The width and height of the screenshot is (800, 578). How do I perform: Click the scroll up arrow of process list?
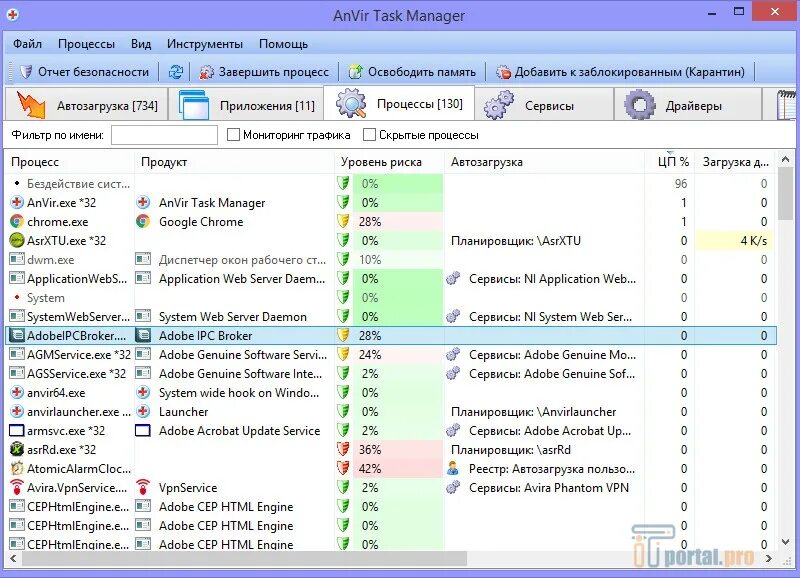point(785,159)
